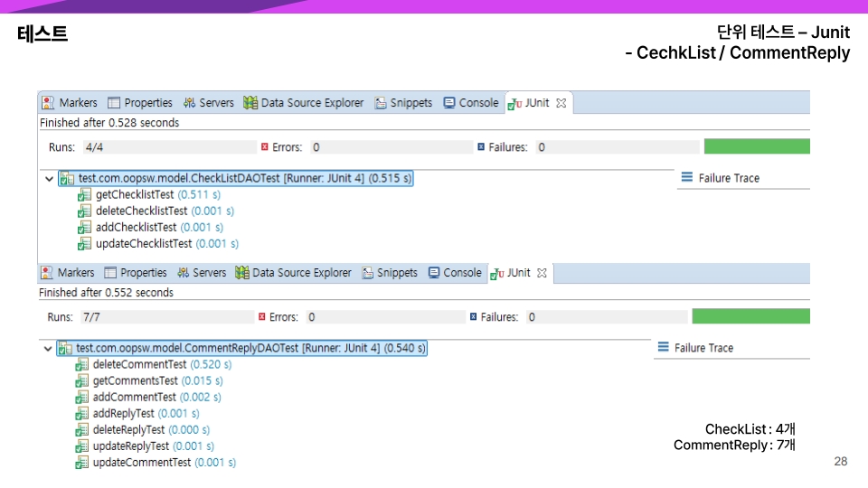Click the addReplyTest passed-test icon
This screenshot has width=868, height=488.
click(81, 413)
